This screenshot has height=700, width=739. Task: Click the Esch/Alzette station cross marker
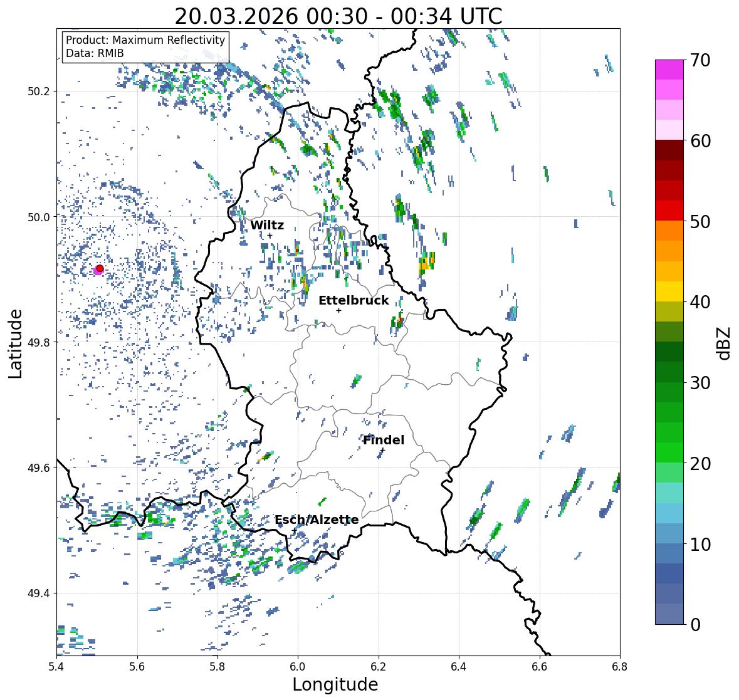pyautogui.click(x=295, y=531)
